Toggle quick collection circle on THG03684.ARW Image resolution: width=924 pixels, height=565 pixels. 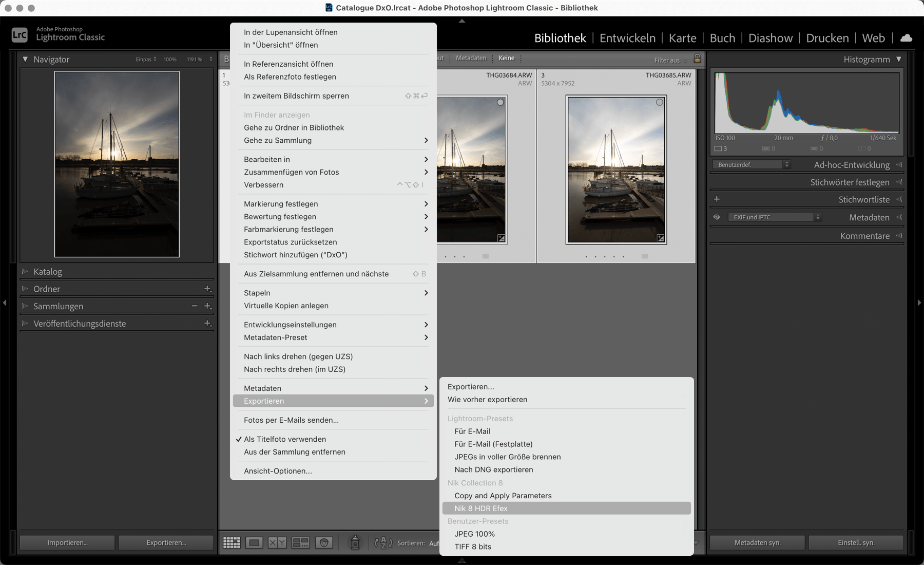pos(500,102)
